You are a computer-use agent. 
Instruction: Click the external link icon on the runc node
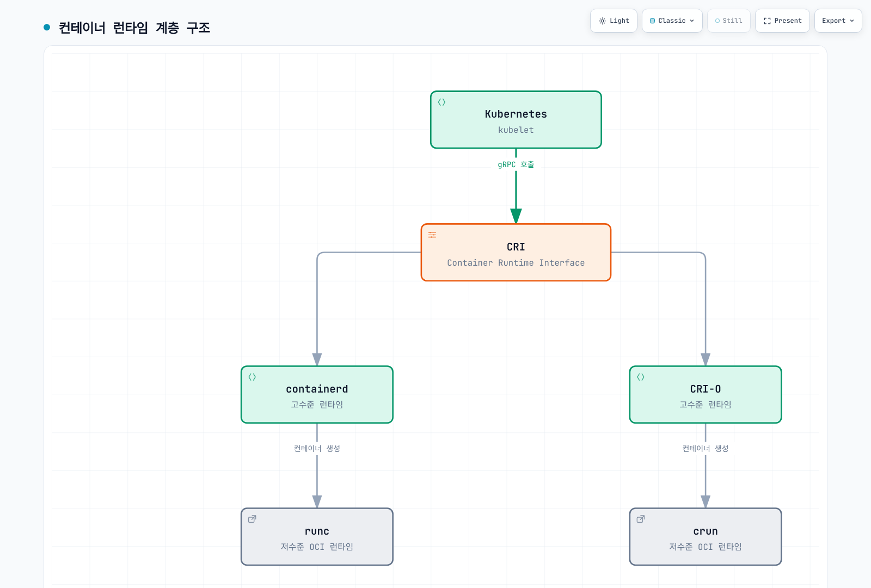pyautogui.click(x=252, y=519)
